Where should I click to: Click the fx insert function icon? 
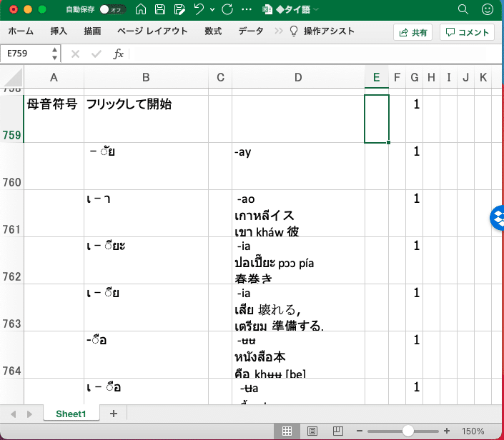[118, 54]
